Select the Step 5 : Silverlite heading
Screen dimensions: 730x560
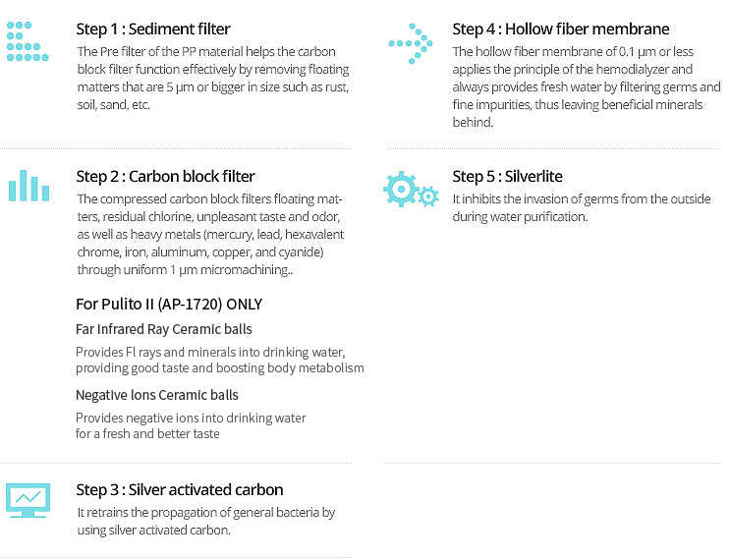click(508, 177)
